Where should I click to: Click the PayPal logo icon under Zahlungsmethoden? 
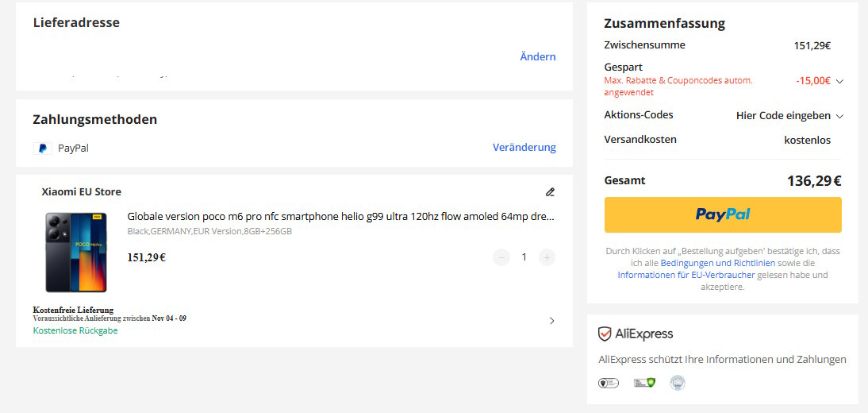tap(43, 148)
